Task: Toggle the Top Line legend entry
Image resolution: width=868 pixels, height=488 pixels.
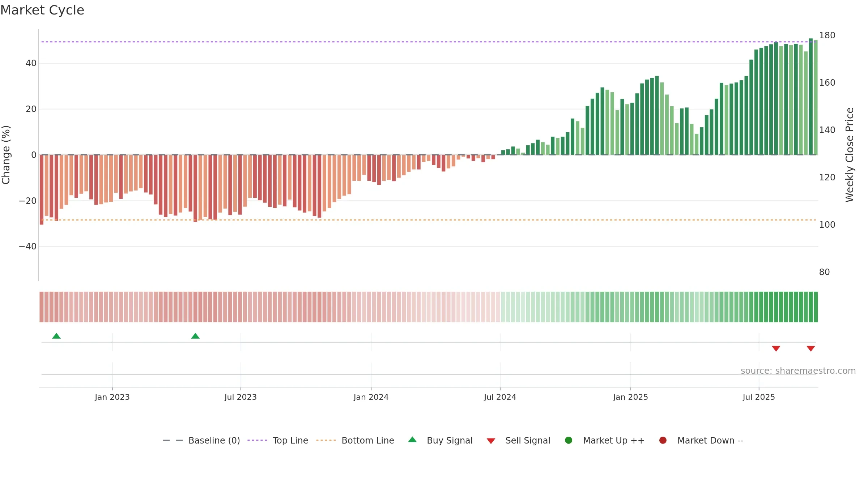Action: (278, 440)
